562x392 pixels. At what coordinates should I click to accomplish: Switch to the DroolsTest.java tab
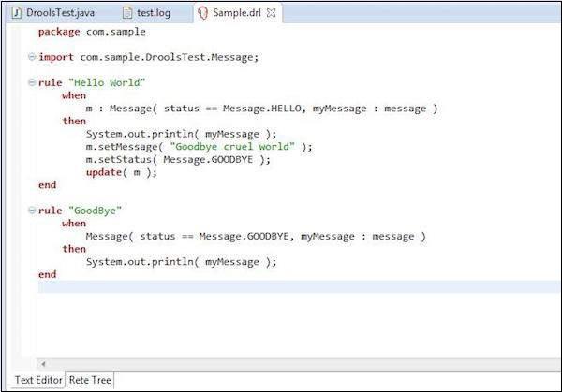click(x=53, y=13)
